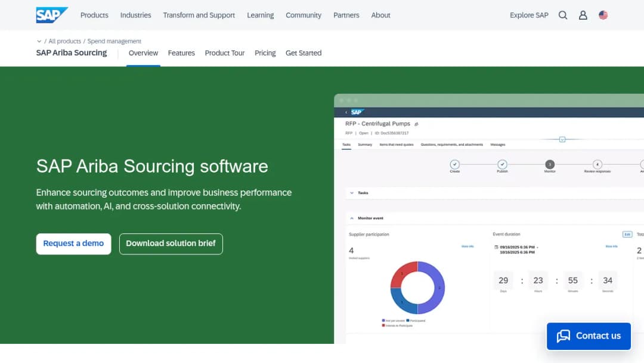Image resolution: width=644 pixels, height=363 pixels.
Task: Click the header collapse handle on the divider
Action: click(562, 139)
